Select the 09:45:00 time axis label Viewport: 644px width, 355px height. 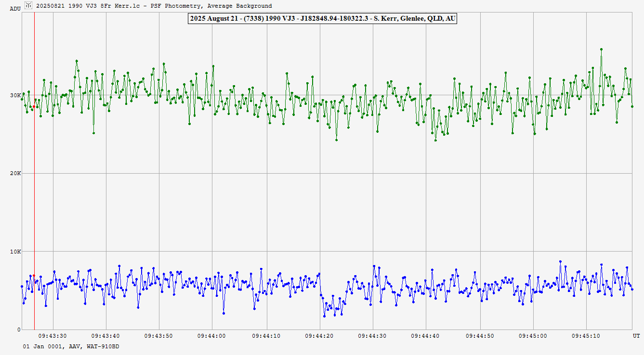point(533,336)
